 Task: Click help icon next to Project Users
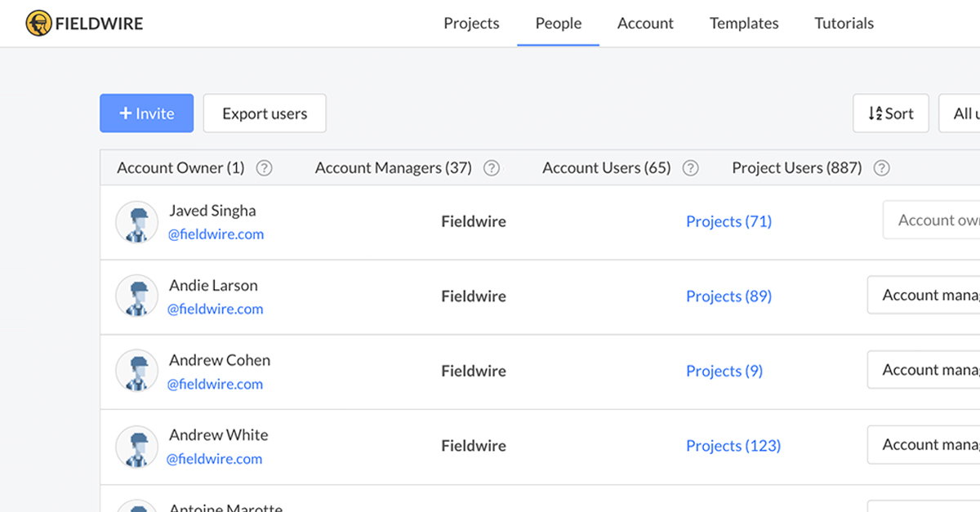(881, 168)
